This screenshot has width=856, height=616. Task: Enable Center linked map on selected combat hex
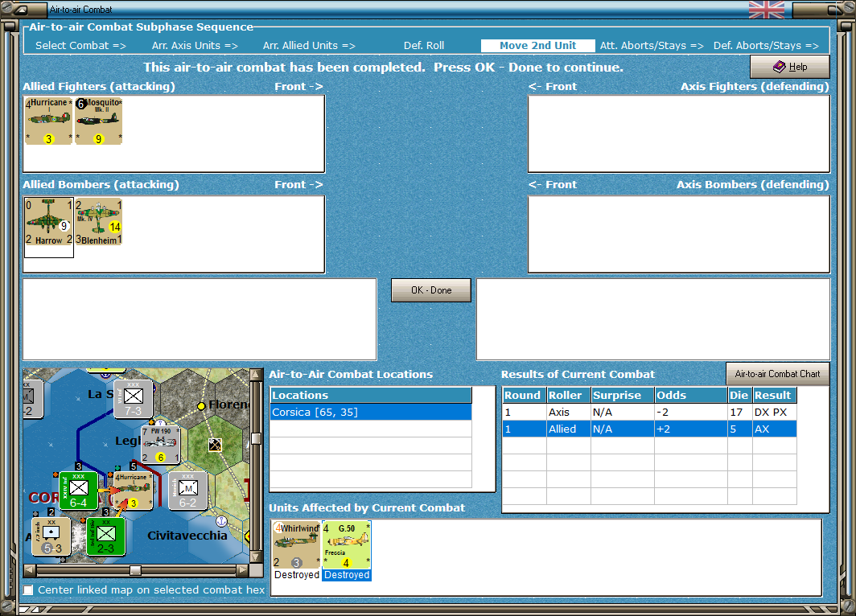[x=28, y=589]
